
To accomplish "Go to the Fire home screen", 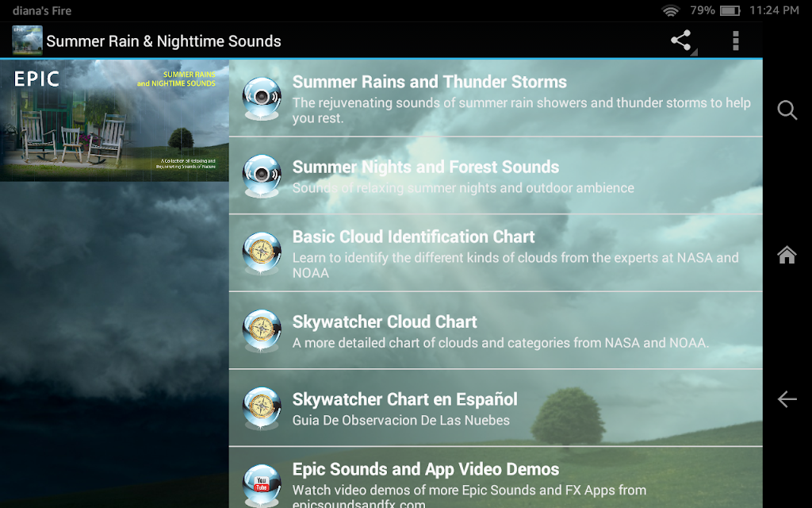I will pyautogui.click(x=787, y=255).
